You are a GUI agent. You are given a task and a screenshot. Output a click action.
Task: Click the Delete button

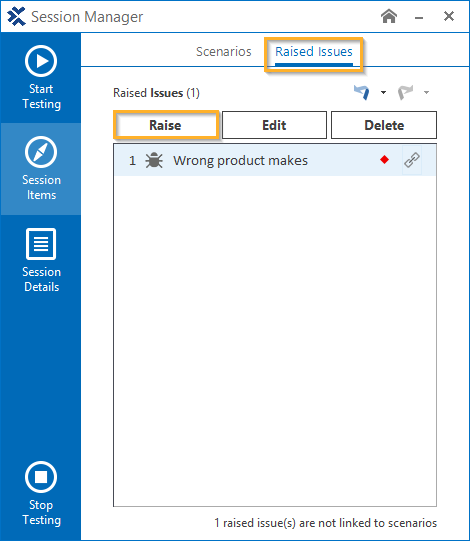[x=384, y=125]
